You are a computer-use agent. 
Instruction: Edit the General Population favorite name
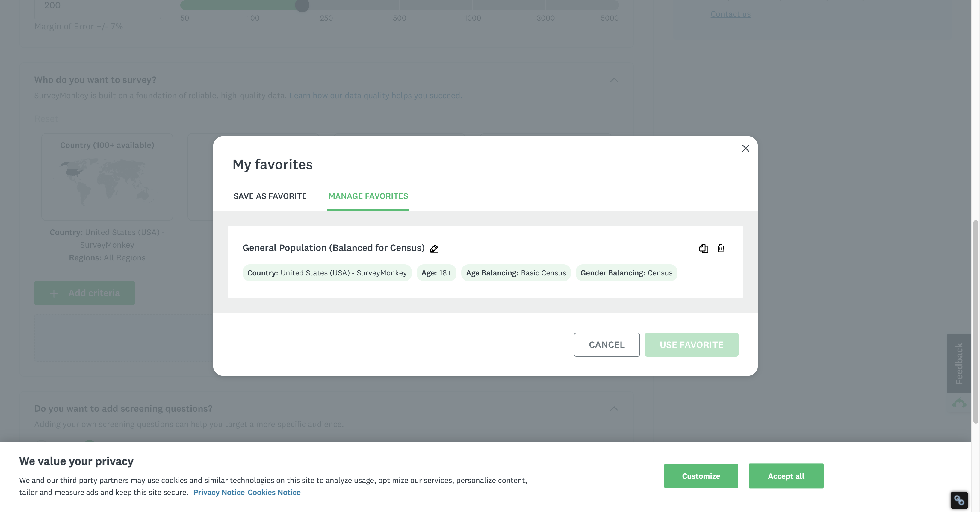(434, 249)
